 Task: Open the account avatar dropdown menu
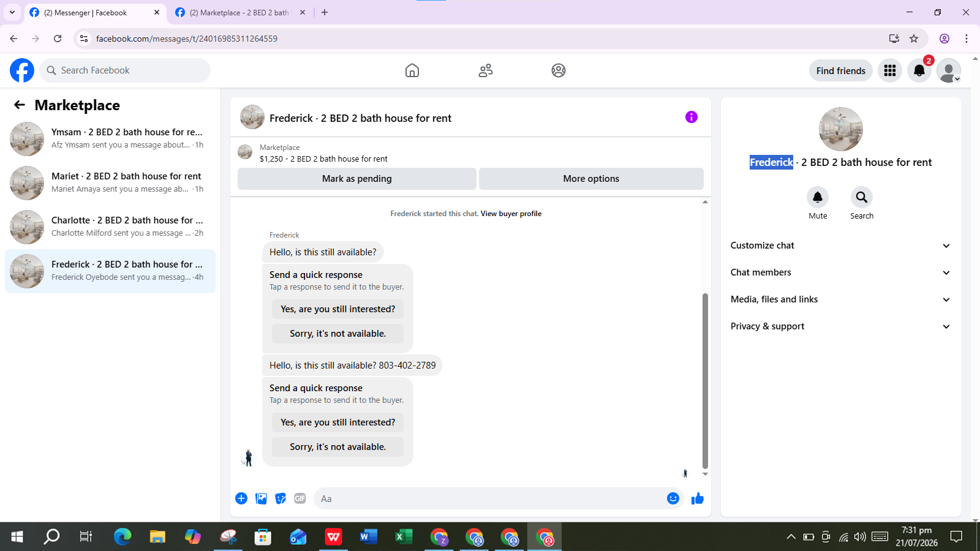pyautogui.click(x=949, y=70)
